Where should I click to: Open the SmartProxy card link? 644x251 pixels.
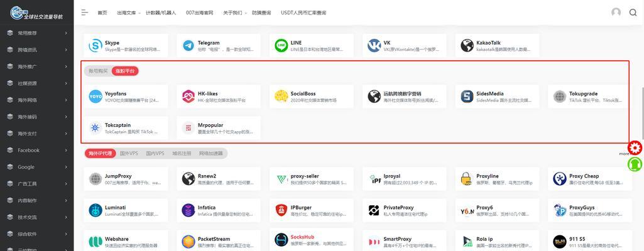[405, 240]
